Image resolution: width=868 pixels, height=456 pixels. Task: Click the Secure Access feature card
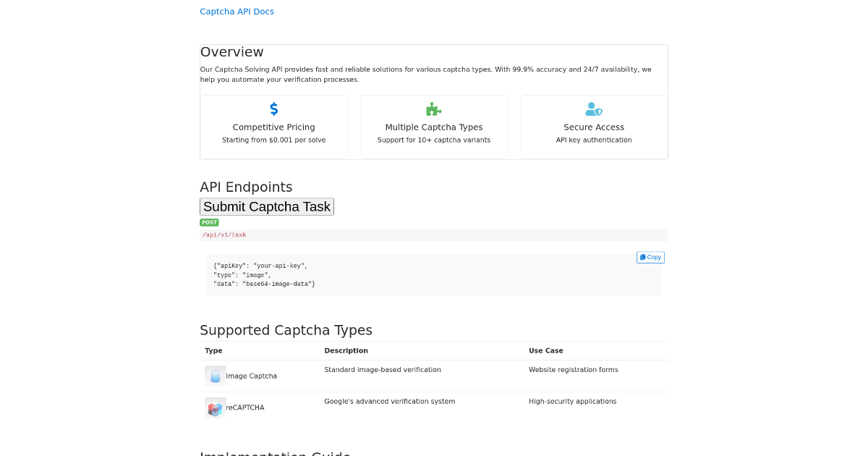(x=593, y=127)
